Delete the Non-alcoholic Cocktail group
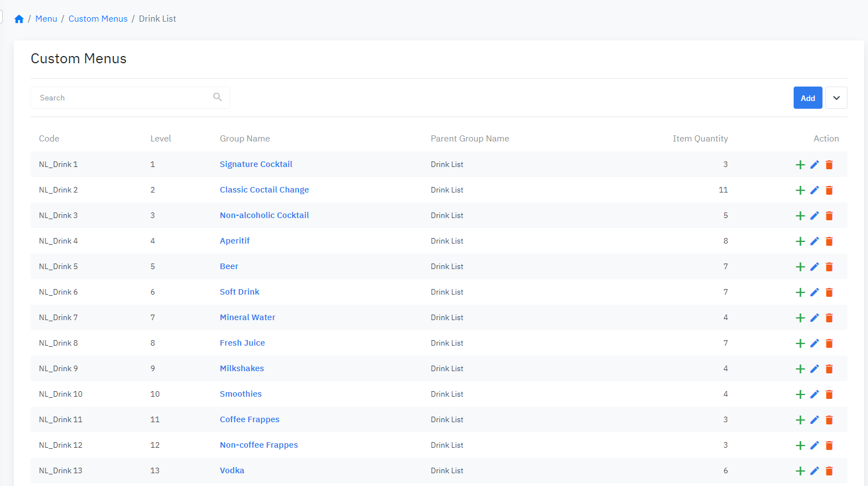 (x=829, y=216)
